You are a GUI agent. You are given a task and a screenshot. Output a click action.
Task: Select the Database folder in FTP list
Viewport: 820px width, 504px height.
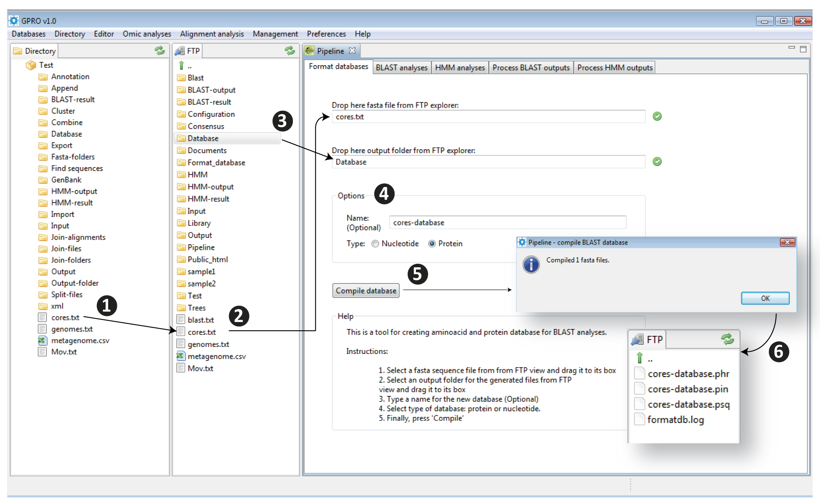pos(203,138)
